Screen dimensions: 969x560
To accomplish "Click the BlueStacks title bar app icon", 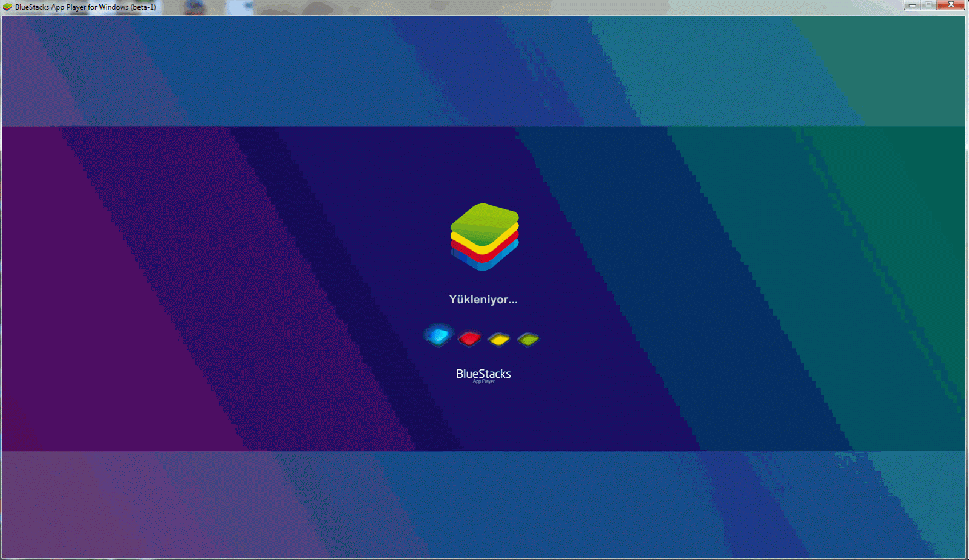I will (7, 7).
